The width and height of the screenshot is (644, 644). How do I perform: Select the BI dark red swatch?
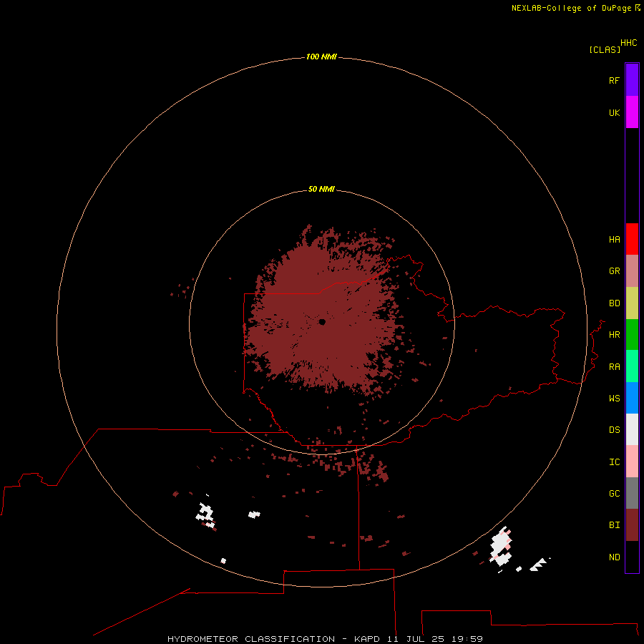click(632, 525)
